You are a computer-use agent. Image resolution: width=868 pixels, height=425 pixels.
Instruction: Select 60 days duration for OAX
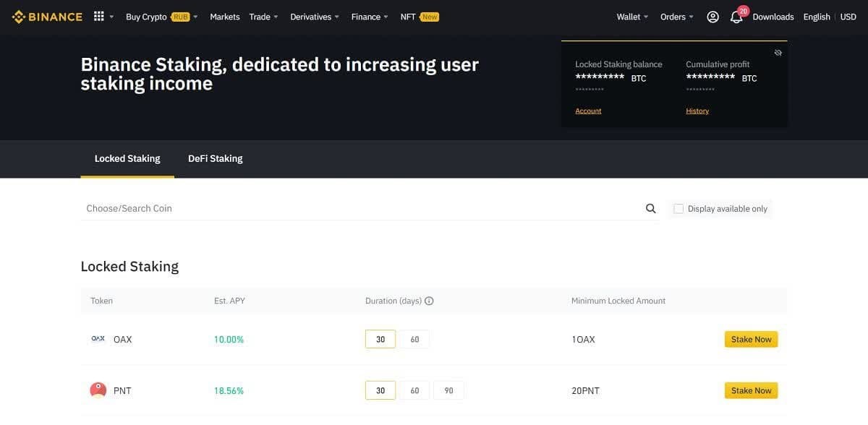[x=414, y=339]
